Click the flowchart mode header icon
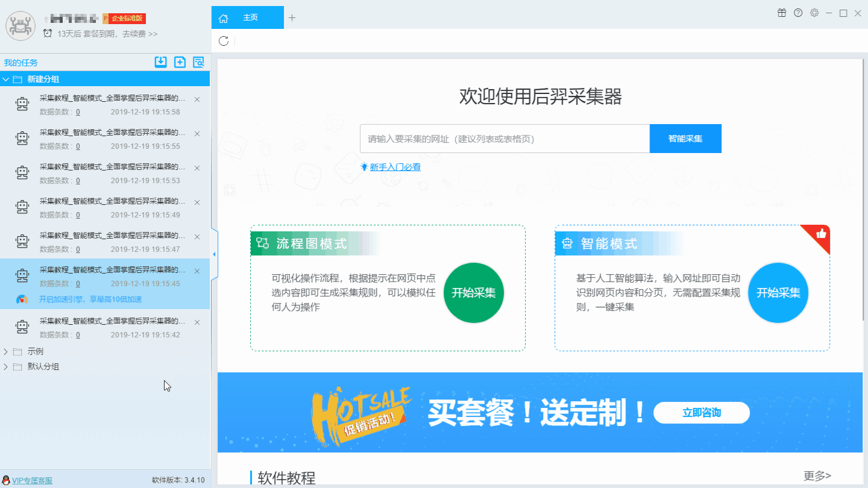 click(262, 243)
